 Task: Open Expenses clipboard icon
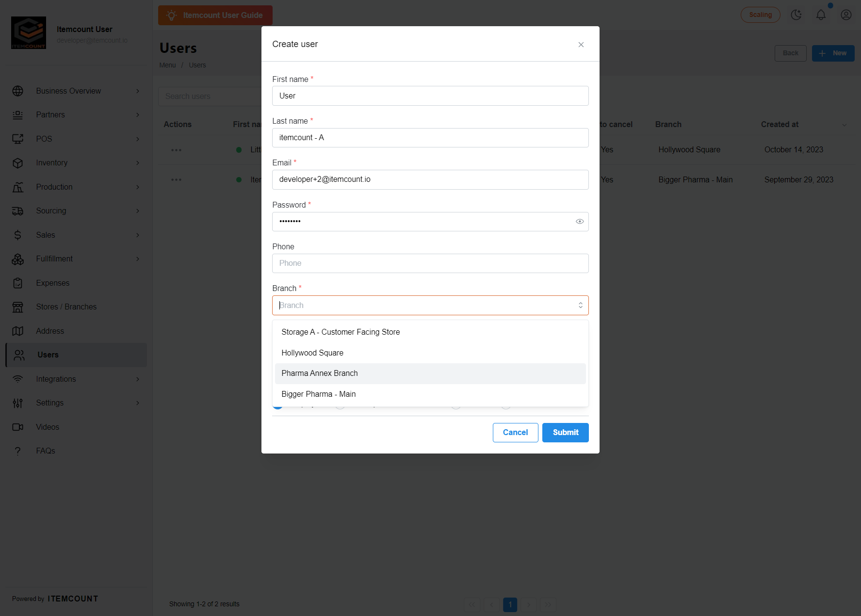point(18,283)
